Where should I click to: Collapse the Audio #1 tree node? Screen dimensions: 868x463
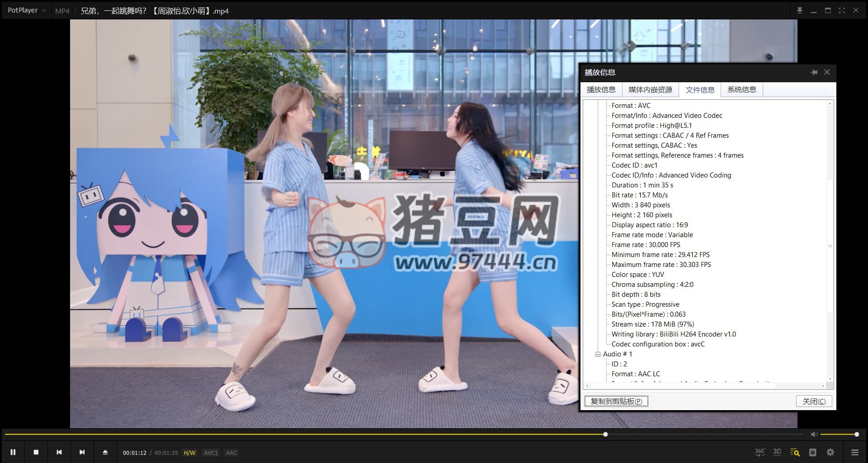[598, 354]
